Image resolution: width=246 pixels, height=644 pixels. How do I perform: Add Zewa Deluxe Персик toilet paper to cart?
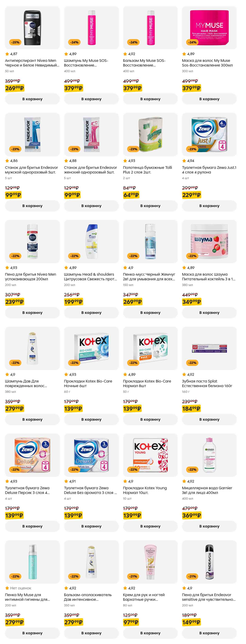tap(32, 526)
